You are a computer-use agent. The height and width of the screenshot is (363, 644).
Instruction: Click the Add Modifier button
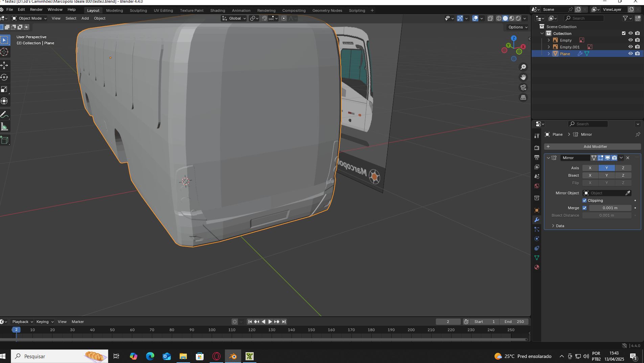tap(592, 147)
